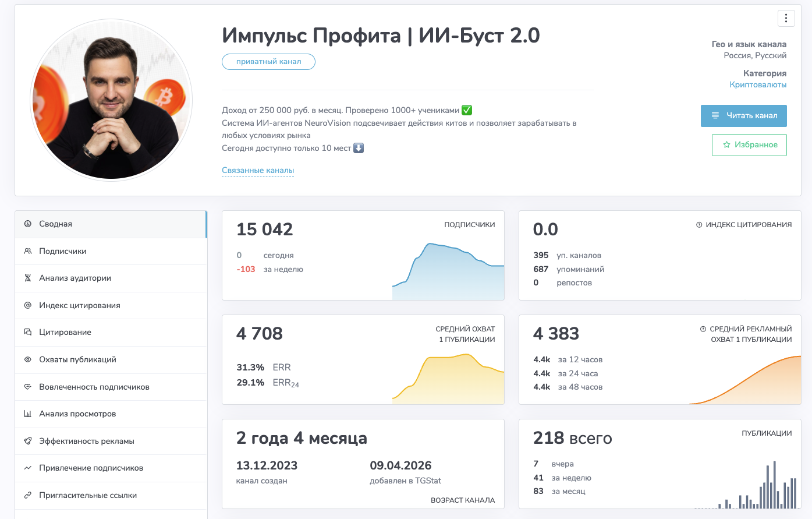The width and height of the screenshot is (812, 519).
Task: Open Привлечение подписчиков section
Action: (x=91, y=468)
